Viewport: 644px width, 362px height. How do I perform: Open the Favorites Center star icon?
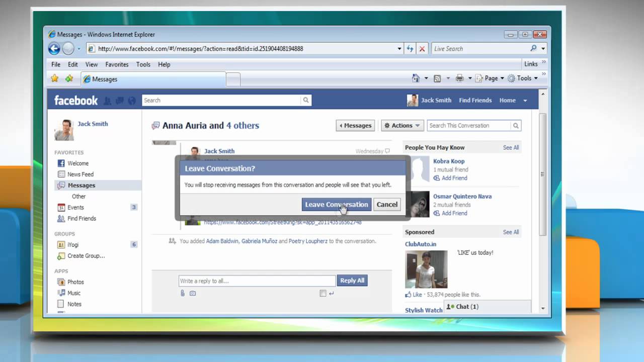[55, 78]
